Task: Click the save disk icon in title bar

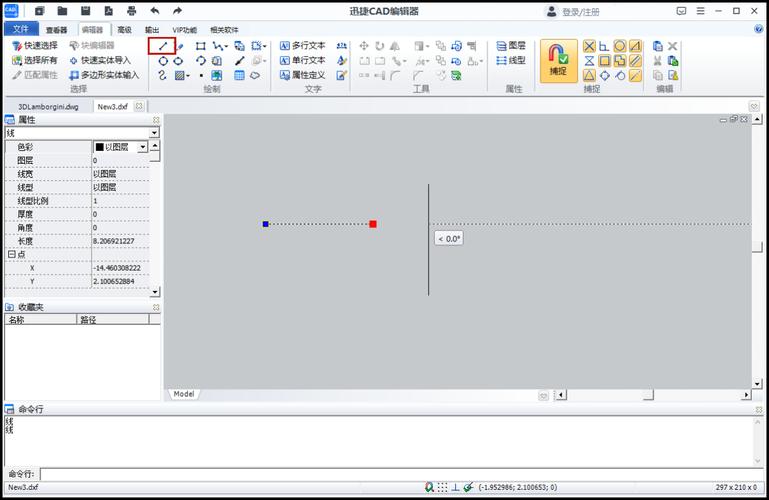Action: (85, 11)
